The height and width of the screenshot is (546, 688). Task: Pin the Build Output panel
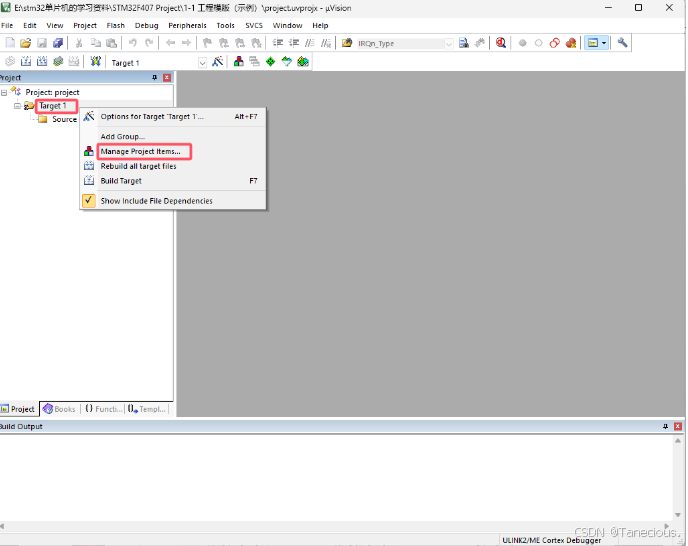(665, 426)
